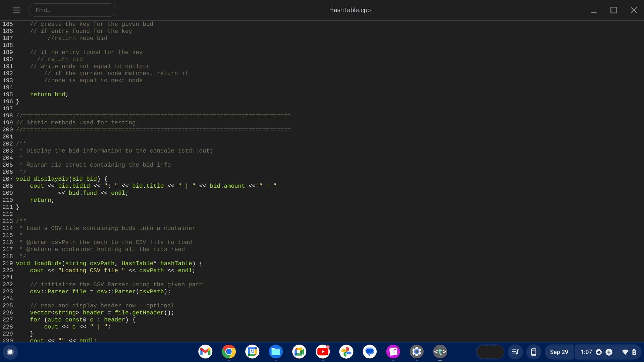Open the media playback controls tray
The height and width of the screenshot is (362, 644).
(516, 352)
